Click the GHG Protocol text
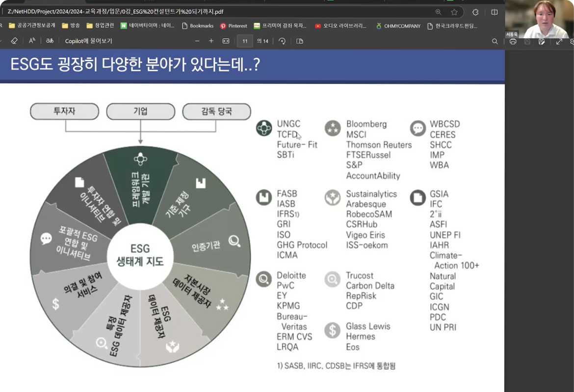The image size is (574, 392). tap(302, 245)
